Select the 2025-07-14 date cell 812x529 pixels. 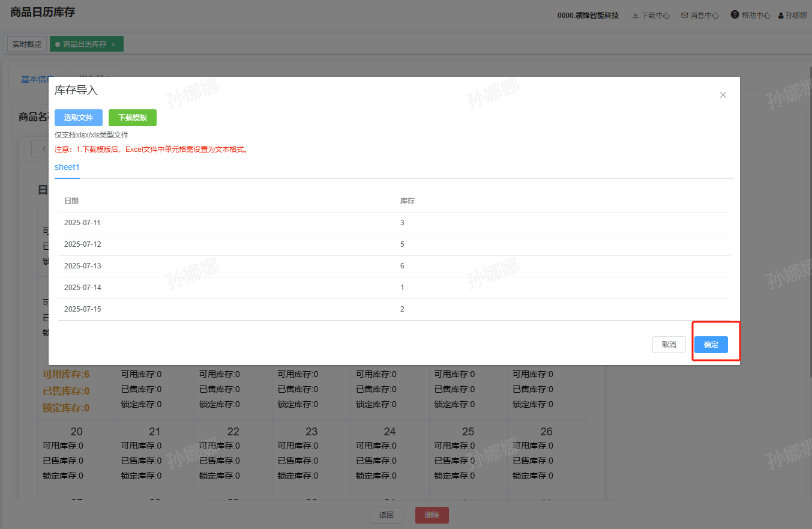pos(83,288)
